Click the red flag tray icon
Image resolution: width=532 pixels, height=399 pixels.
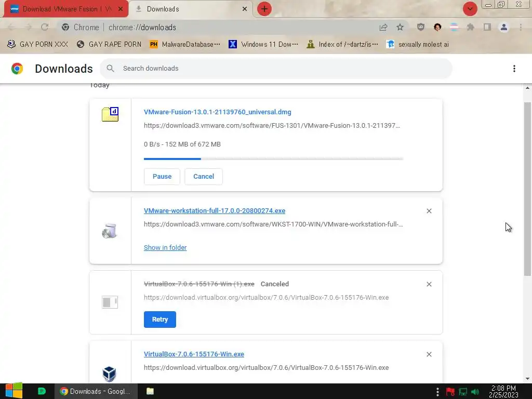tap(450, 392)
